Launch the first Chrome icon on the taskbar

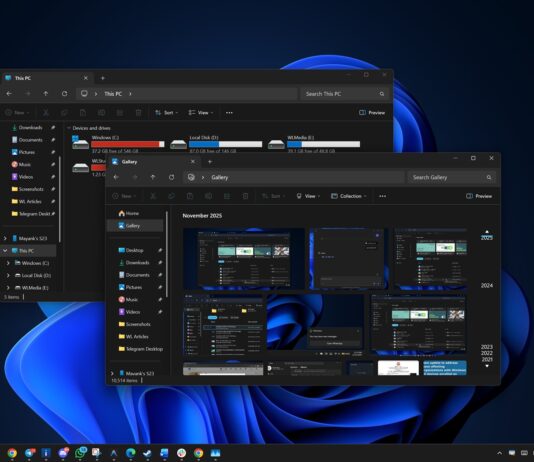click(12, 453)
